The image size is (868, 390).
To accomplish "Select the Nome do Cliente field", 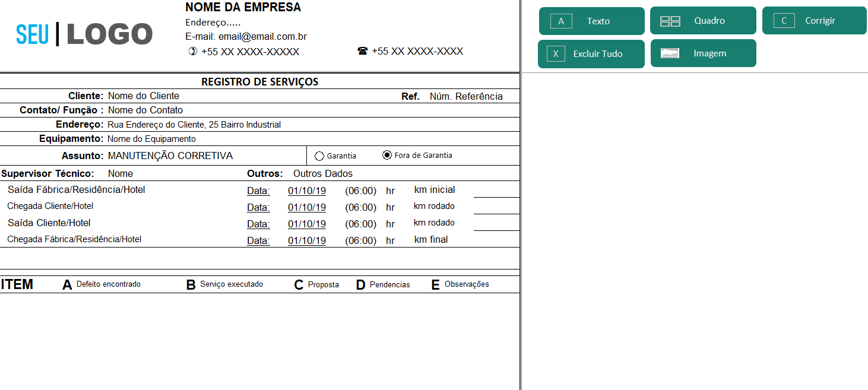I will (x=144, y=96).
